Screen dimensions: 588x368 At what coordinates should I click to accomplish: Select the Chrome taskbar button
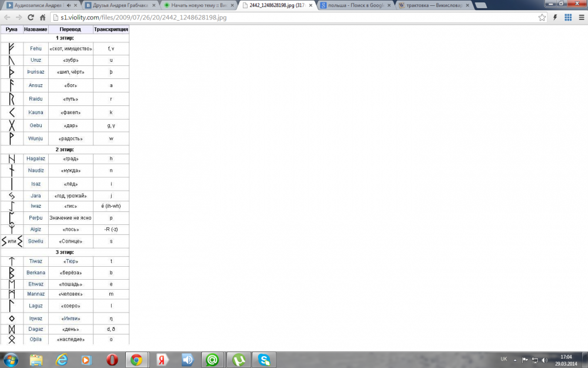click(136, 360)
